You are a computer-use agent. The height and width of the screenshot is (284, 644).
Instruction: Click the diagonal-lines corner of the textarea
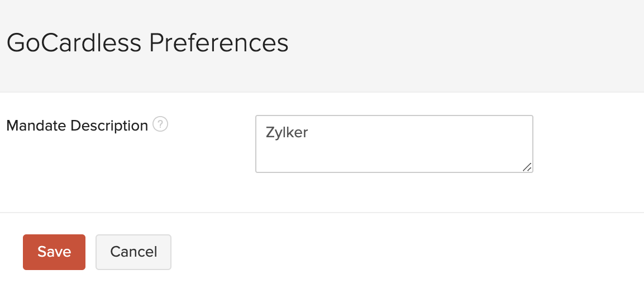pos(527,167)
